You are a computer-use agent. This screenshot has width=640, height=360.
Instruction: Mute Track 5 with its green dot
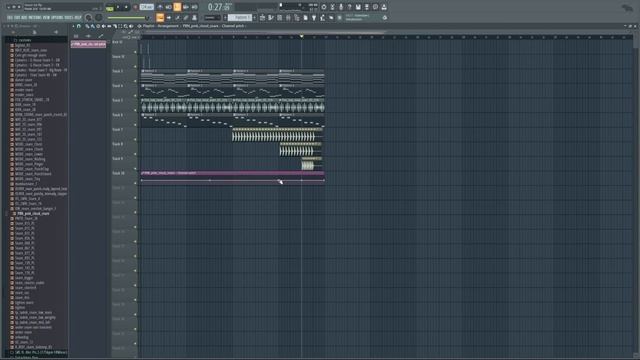click(135, 110)
